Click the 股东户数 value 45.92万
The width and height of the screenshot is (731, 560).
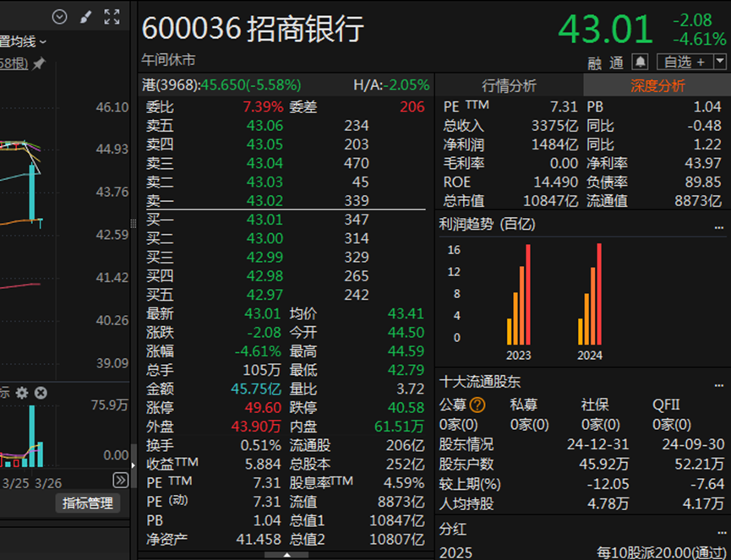click(603, 464)
